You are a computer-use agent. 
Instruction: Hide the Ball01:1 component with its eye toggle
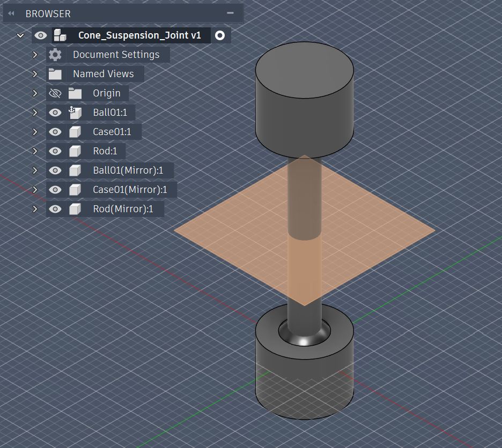pos(55,112)
